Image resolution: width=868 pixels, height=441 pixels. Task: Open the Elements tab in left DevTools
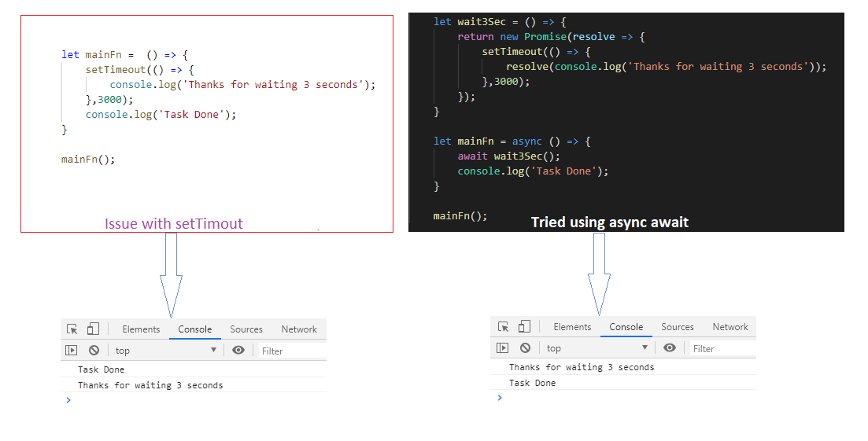(141, 329)
